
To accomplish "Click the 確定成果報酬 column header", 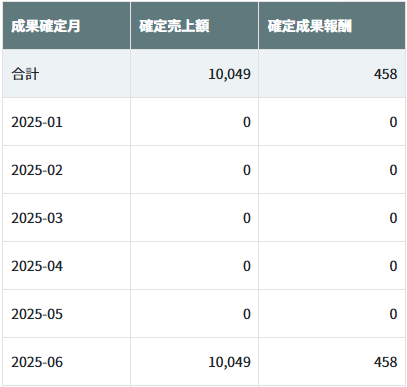I will (x=332, y=26).
